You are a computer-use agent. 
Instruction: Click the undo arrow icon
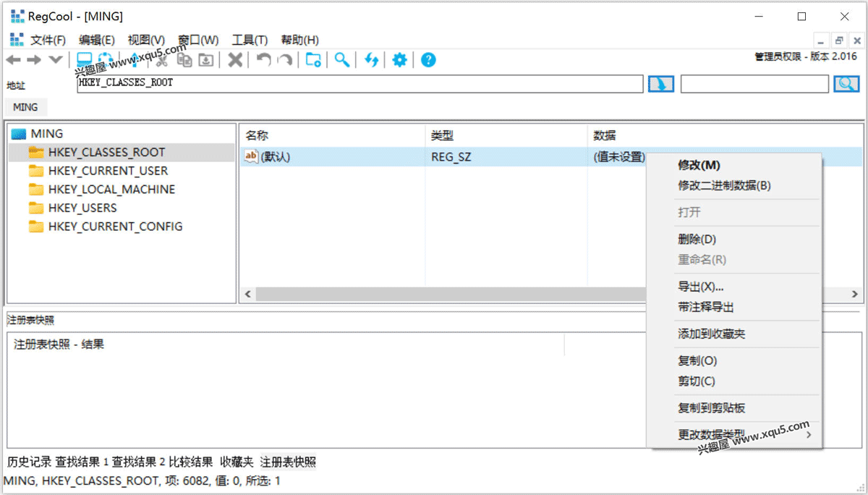[x=264, y=60]
